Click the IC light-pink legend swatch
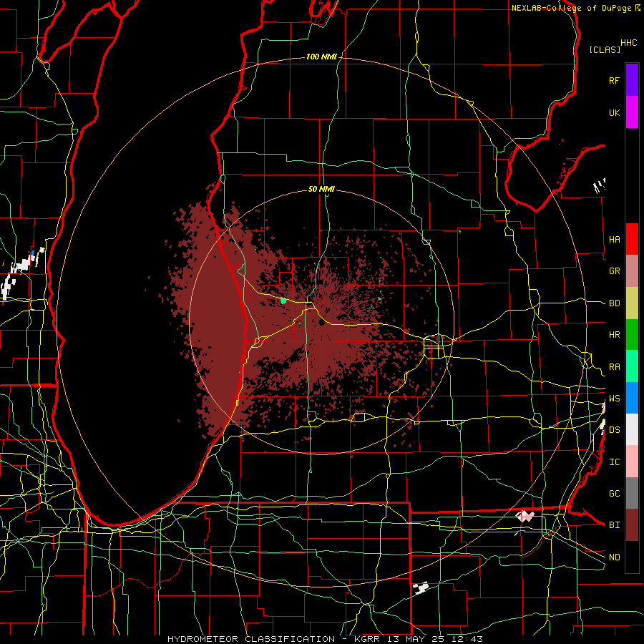 click(x=632, y=462)
